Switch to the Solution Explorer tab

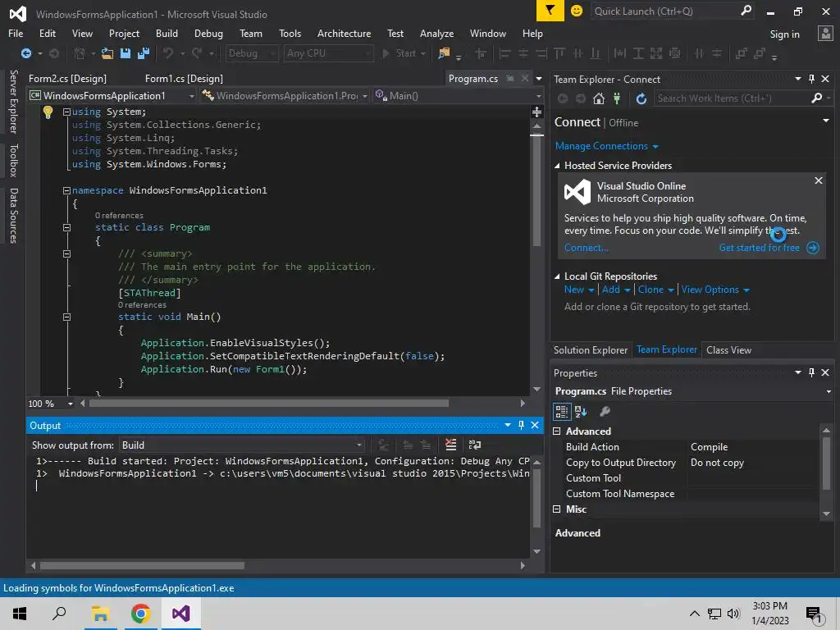tap(591, 350)
